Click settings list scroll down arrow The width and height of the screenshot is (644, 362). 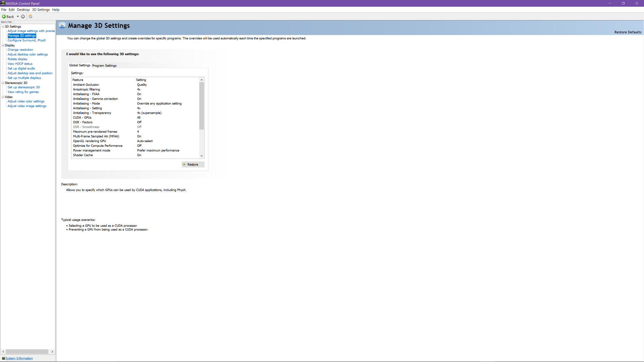[202, 156]
